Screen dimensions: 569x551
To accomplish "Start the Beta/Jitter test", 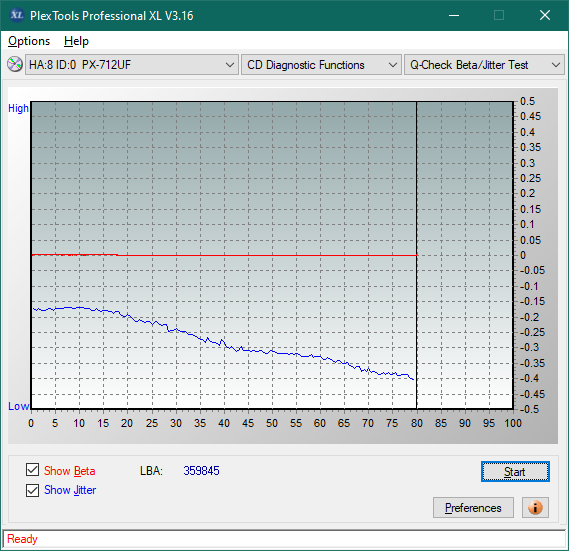I will pos(515,472).
